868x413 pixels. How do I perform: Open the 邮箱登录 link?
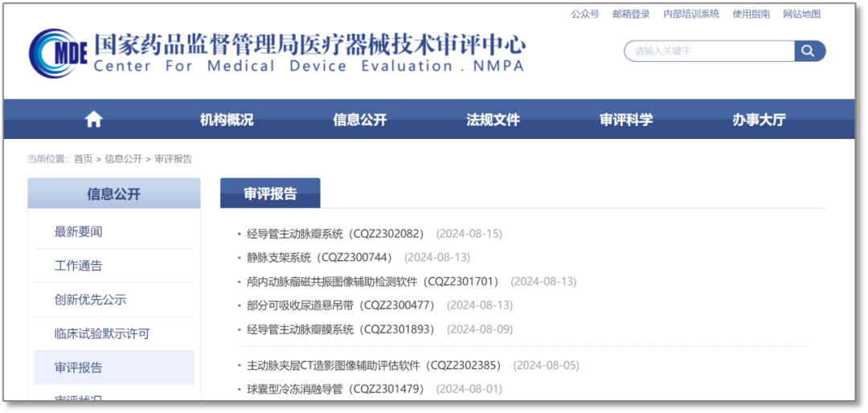[631, 14]
